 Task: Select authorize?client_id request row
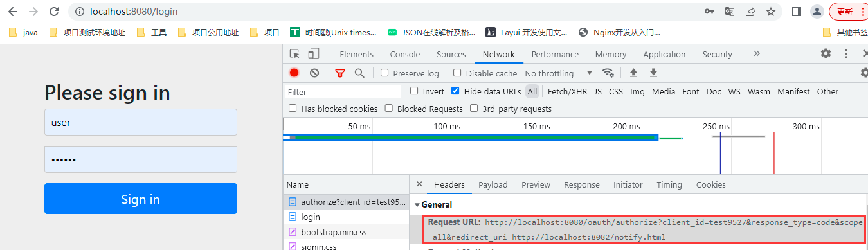[x=346, y=202]
